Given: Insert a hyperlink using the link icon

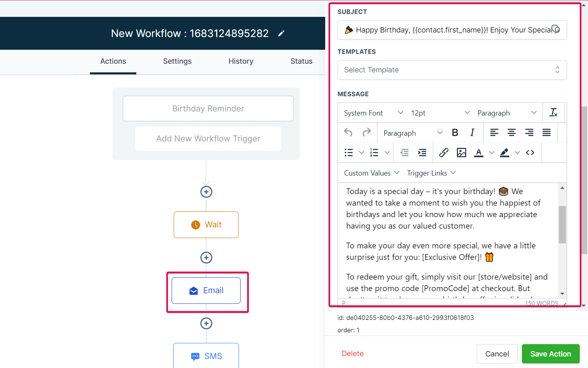Looking at the screenshot, I should point(443,152).
